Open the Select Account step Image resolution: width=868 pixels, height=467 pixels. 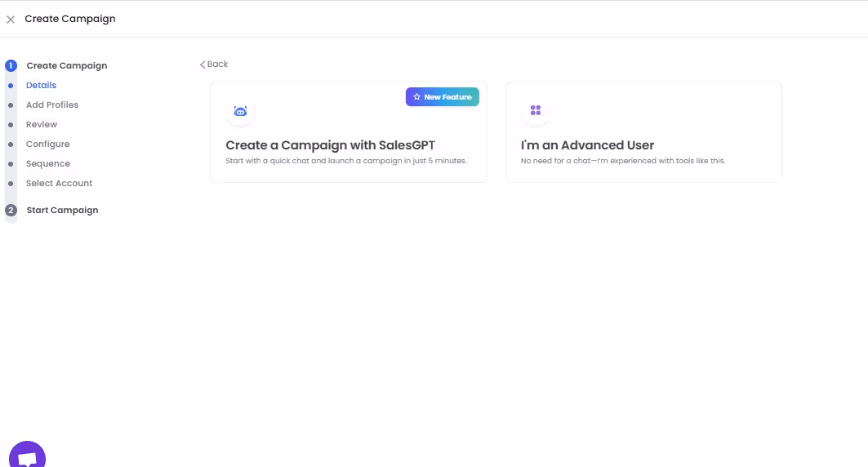(x=60, y=183)
